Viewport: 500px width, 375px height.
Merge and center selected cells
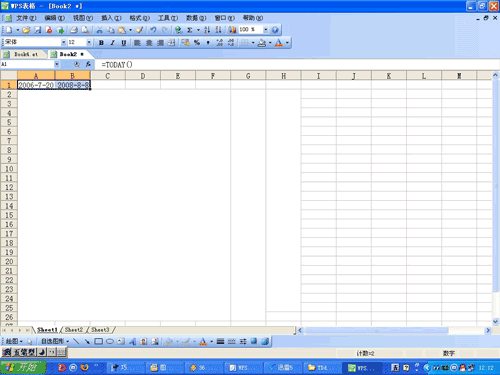tap(171, 42)
